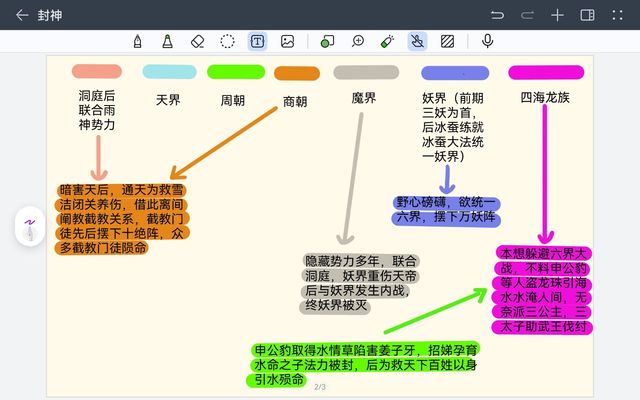Start voice recording with the microphone

click(x=487, y=41)
